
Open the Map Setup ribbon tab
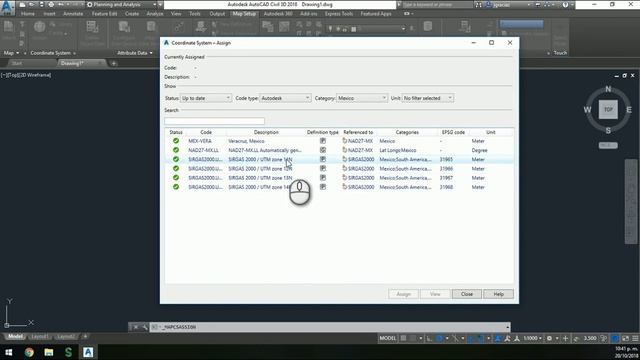tap(244, 13)
